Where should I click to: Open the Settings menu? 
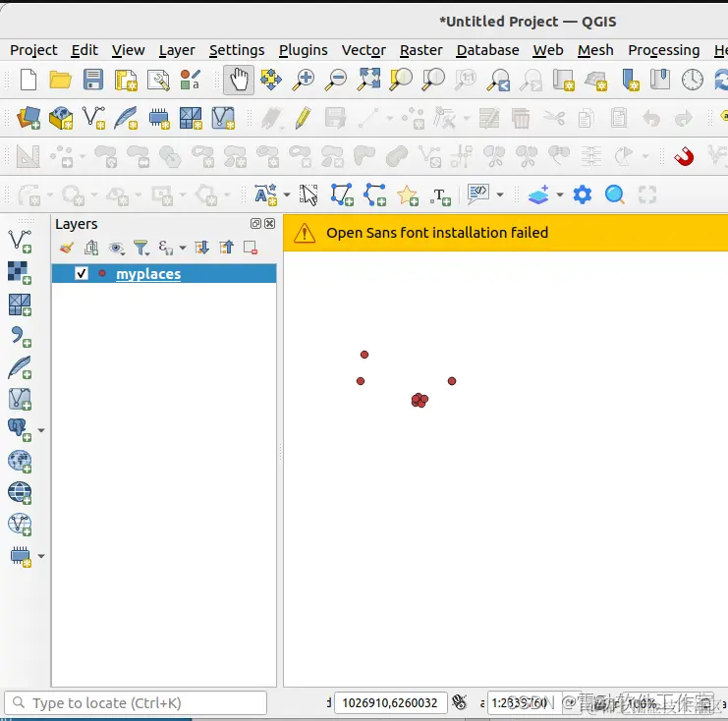tap(237, 50)
